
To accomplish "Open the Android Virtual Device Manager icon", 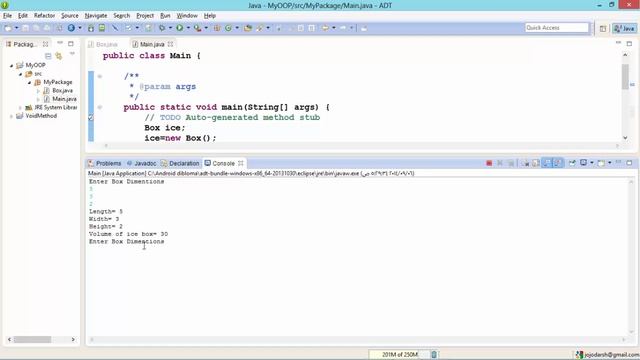I will pos(102,28).
